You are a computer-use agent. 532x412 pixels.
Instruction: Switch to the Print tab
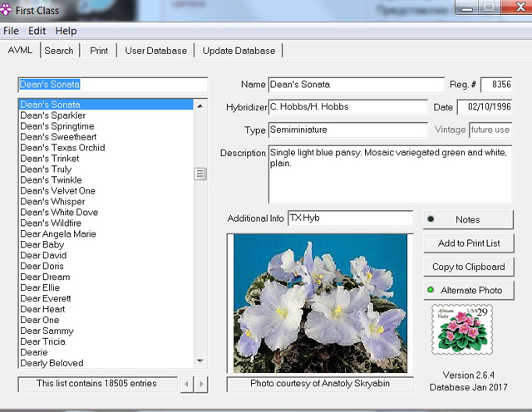[x=99, y=51]
